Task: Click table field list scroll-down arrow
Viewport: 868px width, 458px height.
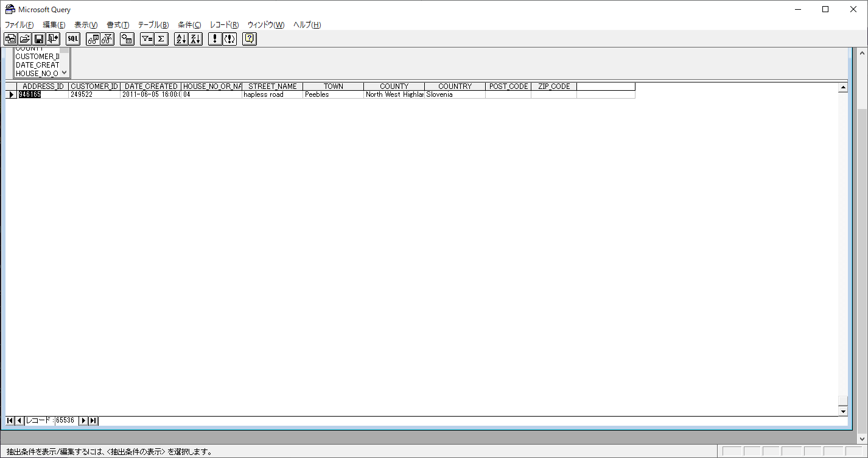Action: (65, 72)
